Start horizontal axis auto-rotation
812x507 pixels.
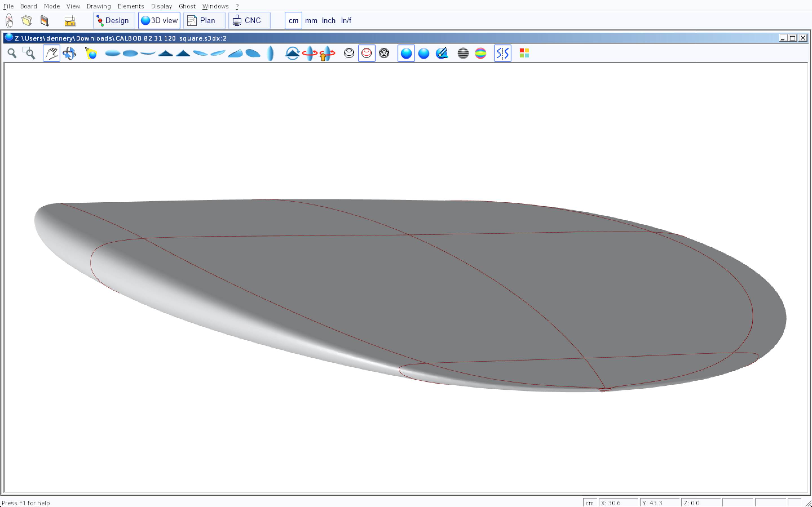(309, 53)
